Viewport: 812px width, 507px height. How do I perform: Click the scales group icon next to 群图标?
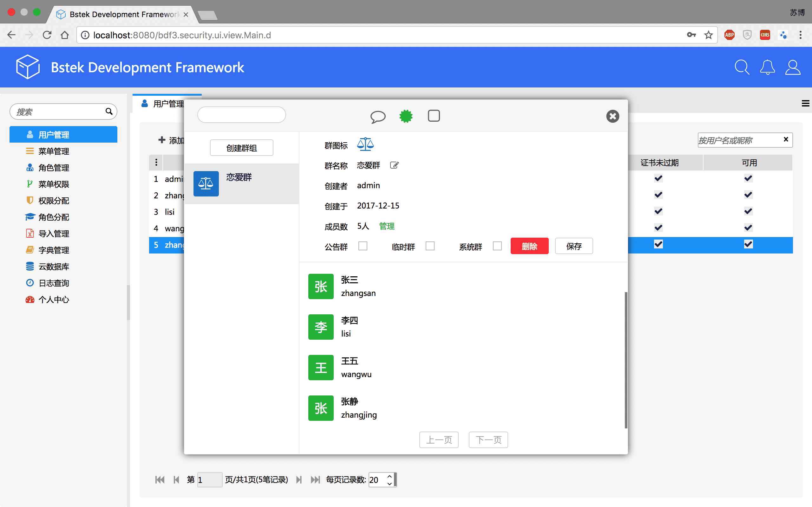pyautogui.click(x=365, y=144)
